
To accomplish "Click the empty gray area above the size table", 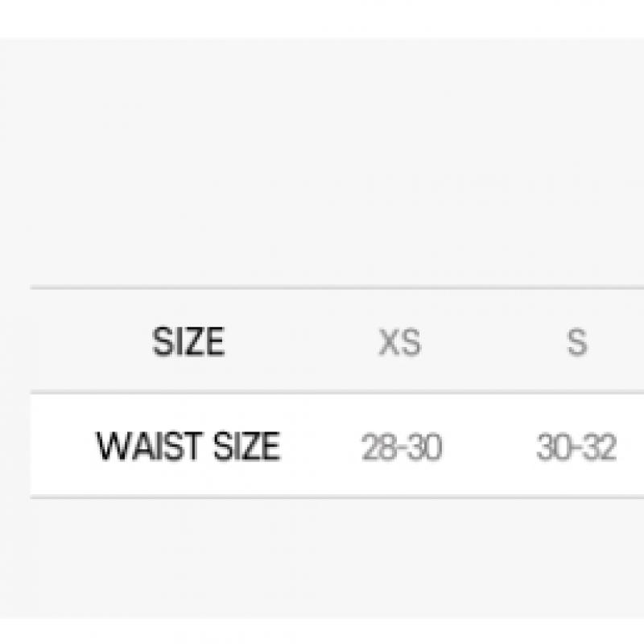I will pos(322,161).
